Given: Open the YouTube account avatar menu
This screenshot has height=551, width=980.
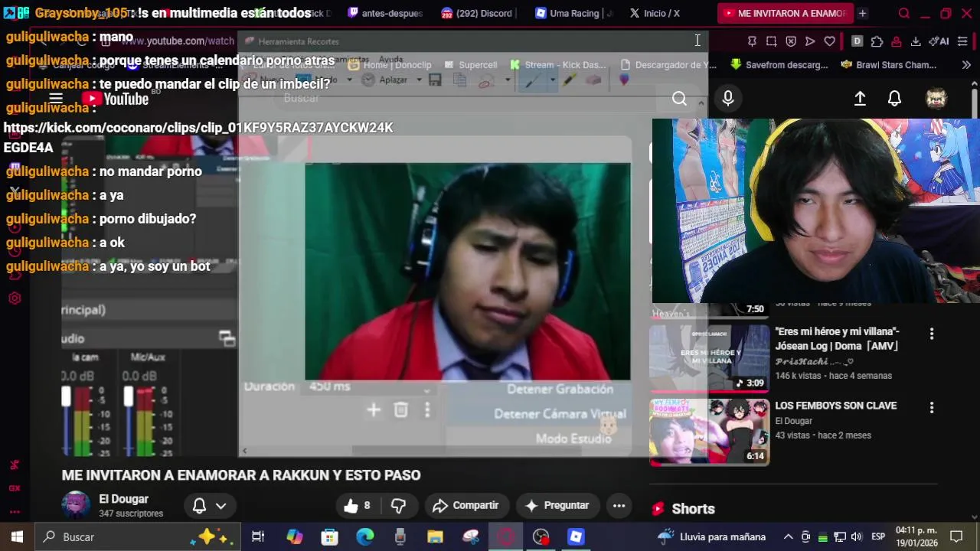Looking at the screenshot, I should pyautogui.click(x=936, y=98).
